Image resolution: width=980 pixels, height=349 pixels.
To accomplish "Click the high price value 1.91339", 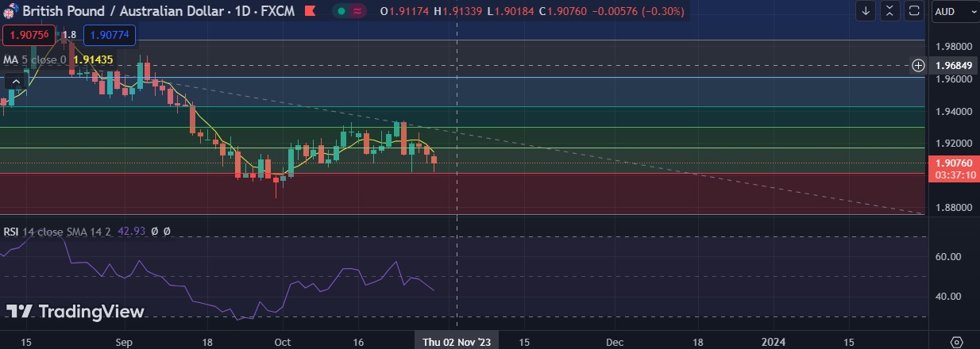I will click(463, 11).
